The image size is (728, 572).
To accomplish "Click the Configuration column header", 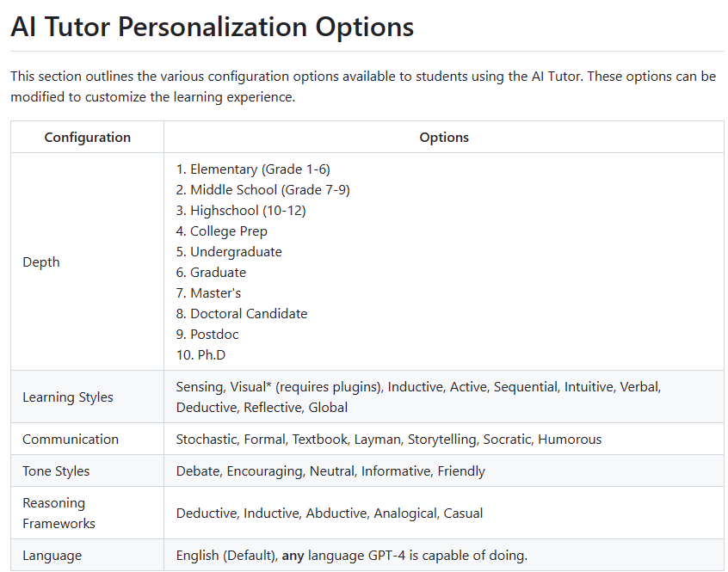I will pyautogui.click(x=88, y=138).
